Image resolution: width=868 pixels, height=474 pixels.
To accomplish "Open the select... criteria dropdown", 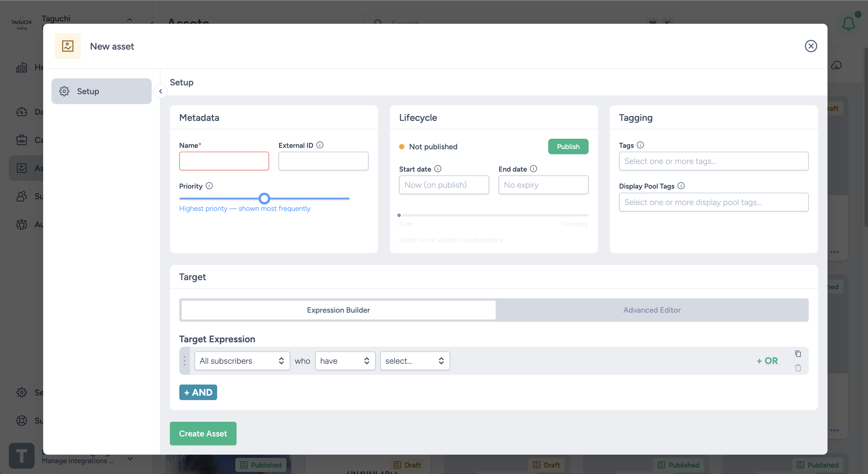I will point(415,361).
